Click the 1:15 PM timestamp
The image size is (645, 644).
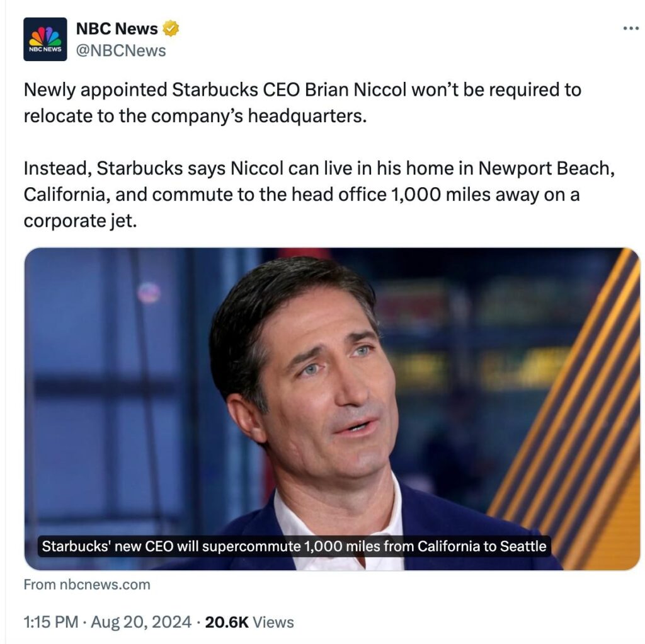tap(51, 622)
